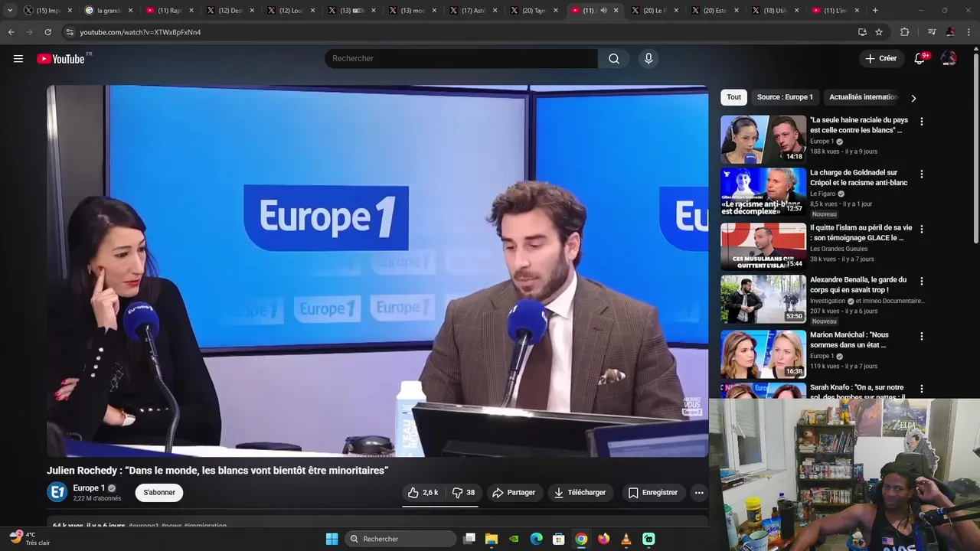
Task: Open the Alexandre Benalla documentary title
Action: click(858, 285)
